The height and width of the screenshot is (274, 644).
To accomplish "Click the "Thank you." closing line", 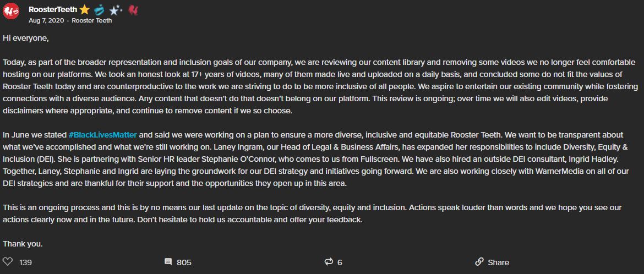I will [x=23, y=243].
